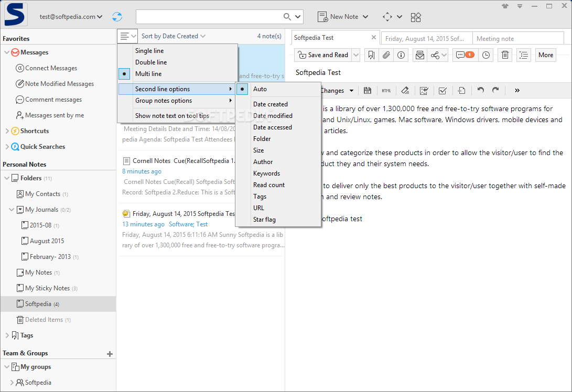Open the New Note dropdown arrow
Viewport: 572px width, 392px height.
point(365,17)
